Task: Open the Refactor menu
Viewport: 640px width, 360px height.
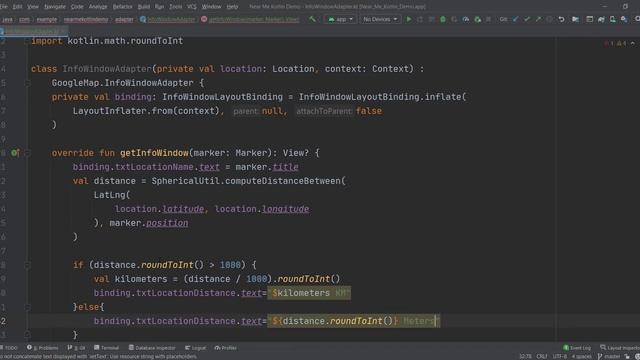Action: pyautogui.click(x=122, y=7)
